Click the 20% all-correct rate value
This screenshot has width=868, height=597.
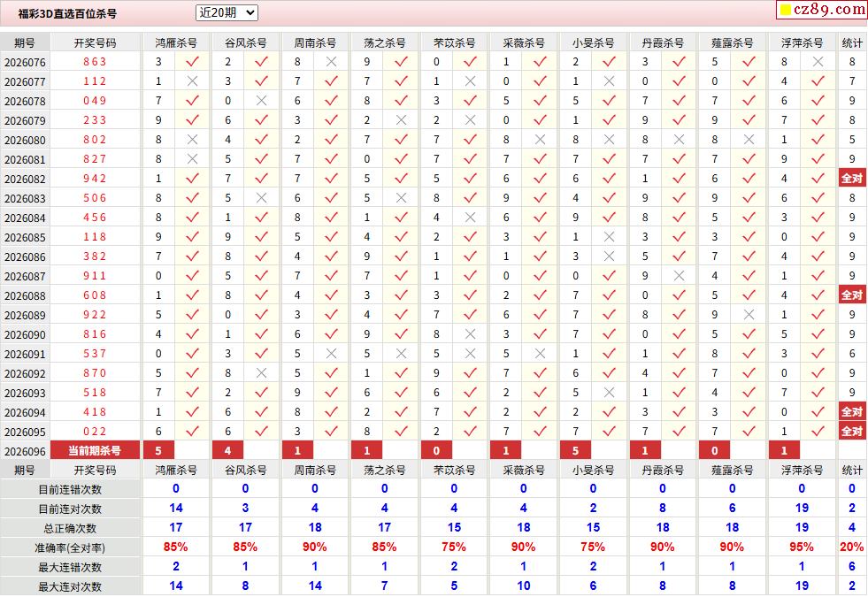click(852, 547)
